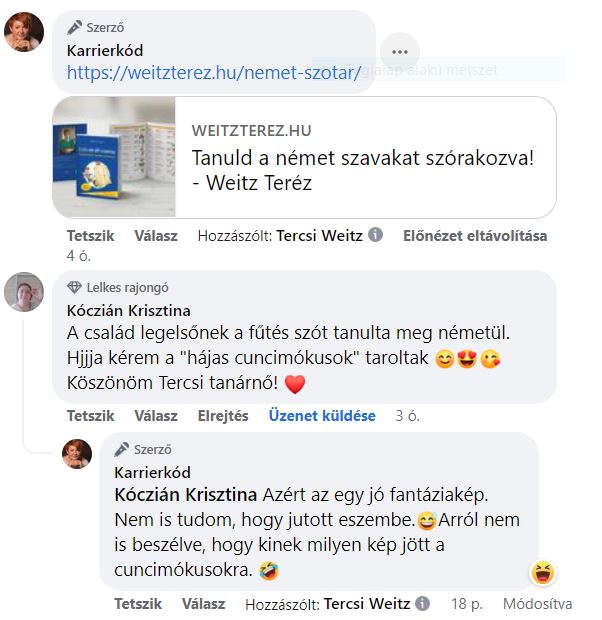Open Módosítva edit history of the reply
This screenshot has width=602, height=620.
pos(538,604)
